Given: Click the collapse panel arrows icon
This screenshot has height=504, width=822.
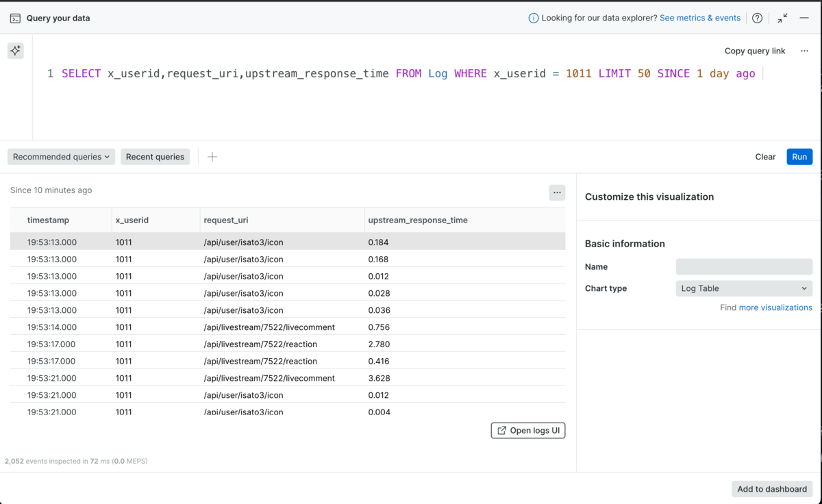Looking at the screenshot, I should tap(782, 18).
